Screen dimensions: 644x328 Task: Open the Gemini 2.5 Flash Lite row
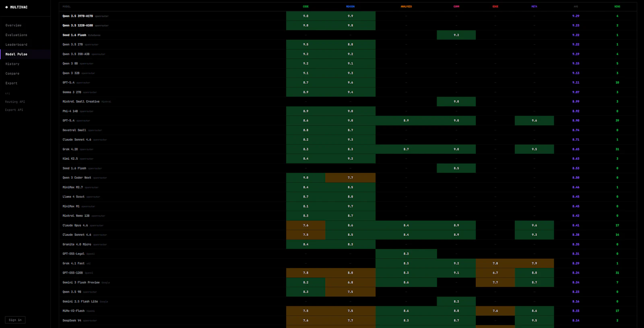pos(348,301)
